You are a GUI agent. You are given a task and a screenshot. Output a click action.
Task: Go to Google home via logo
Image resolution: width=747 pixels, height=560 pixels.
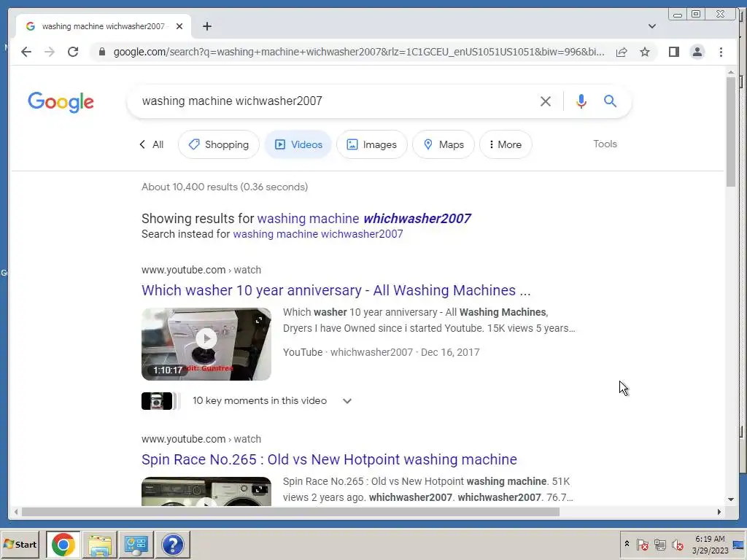61,102
